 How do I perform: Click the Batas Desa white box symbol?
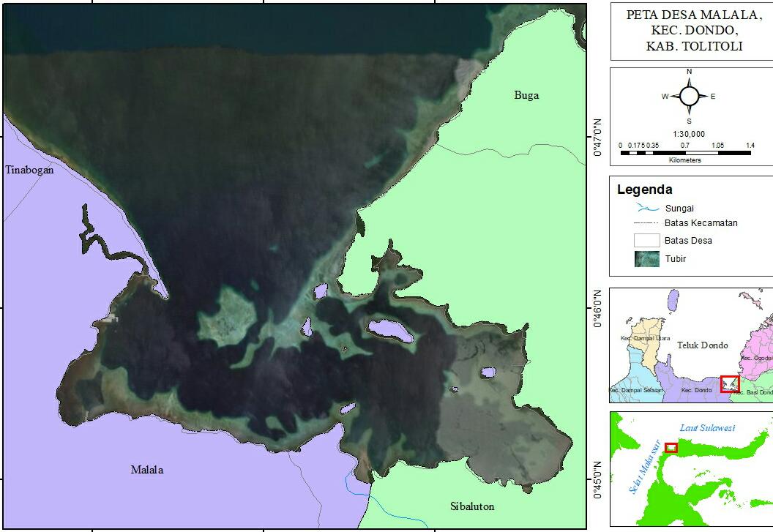648,240
